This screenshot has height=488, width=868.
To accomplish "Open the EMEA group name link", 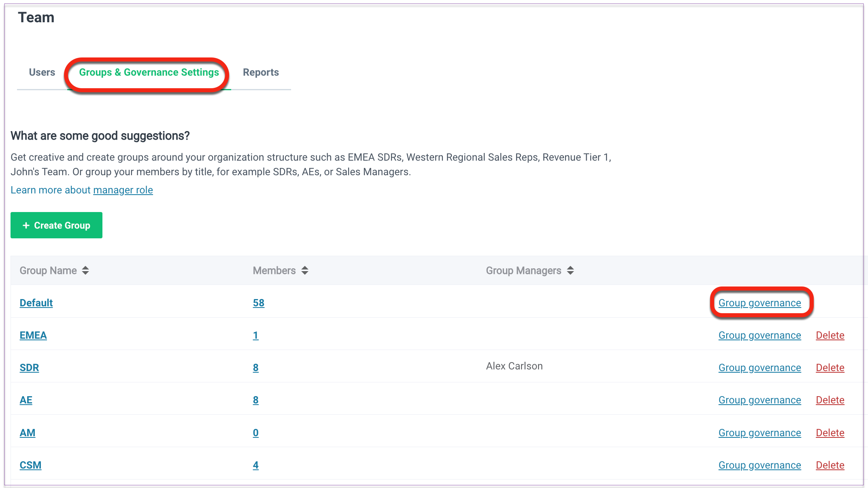I will point(33,335).
